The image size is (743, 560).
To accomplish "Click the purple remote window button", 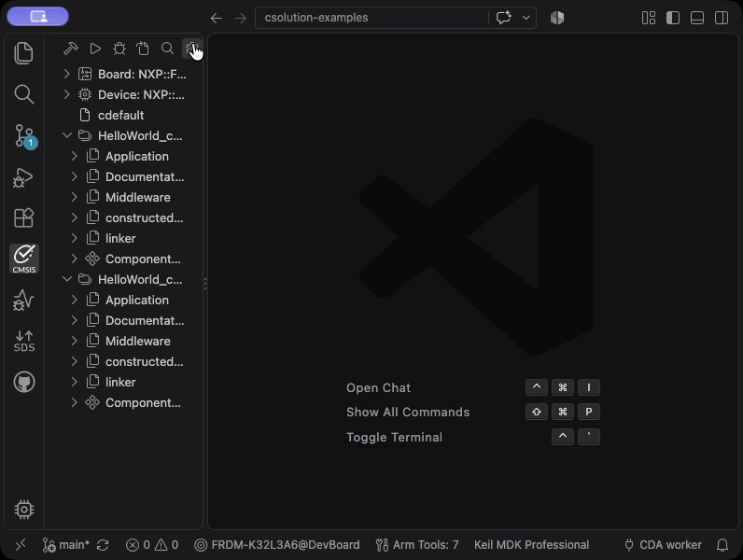I will [38, 17].
